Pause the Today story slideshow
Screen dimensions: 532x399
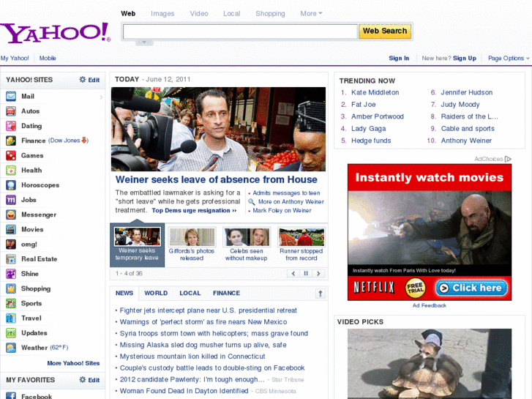306,273
